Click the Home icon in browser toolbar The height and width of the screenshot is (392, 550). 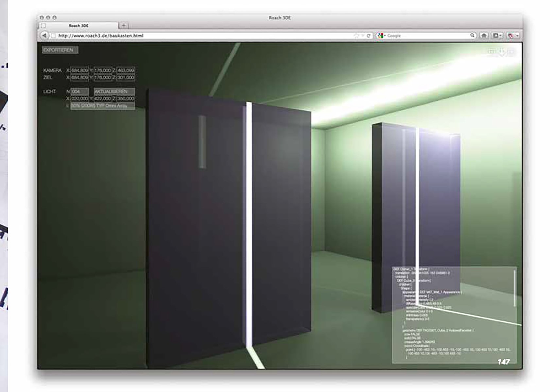[x=484, y=35]
